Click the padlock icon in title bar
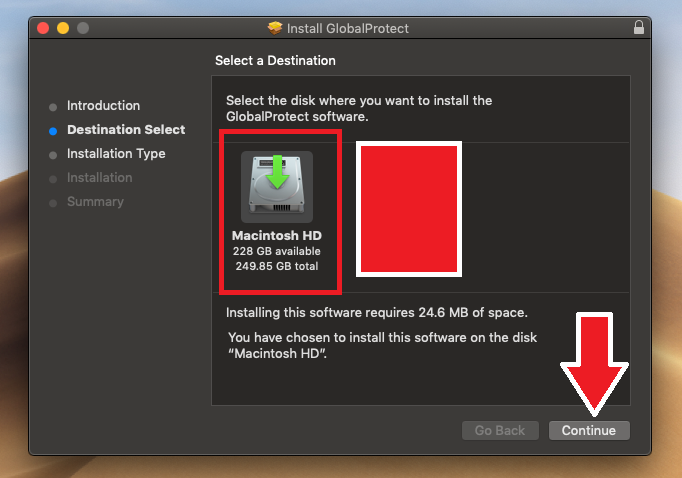The width and height of the screenshot is (682, 478). pyautogui.click(x=638, y=28)
